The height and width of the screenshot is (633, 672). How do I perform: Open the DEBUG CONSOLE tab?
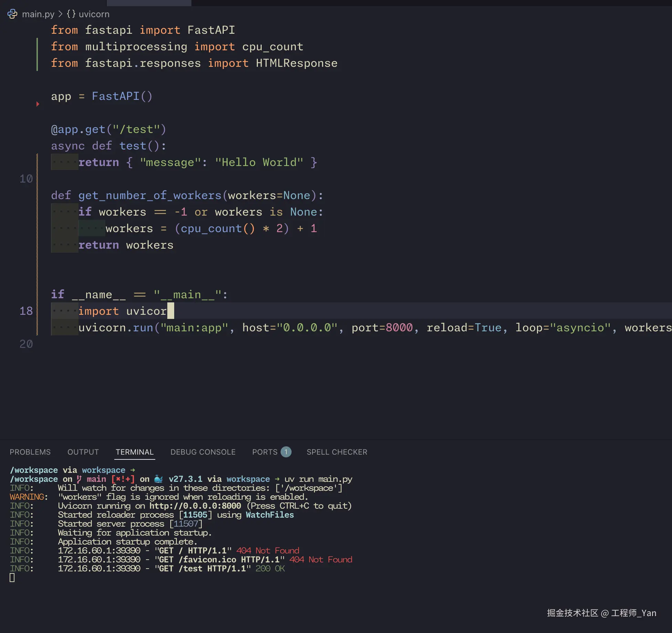pyautogui.click(x=203, y=452)
